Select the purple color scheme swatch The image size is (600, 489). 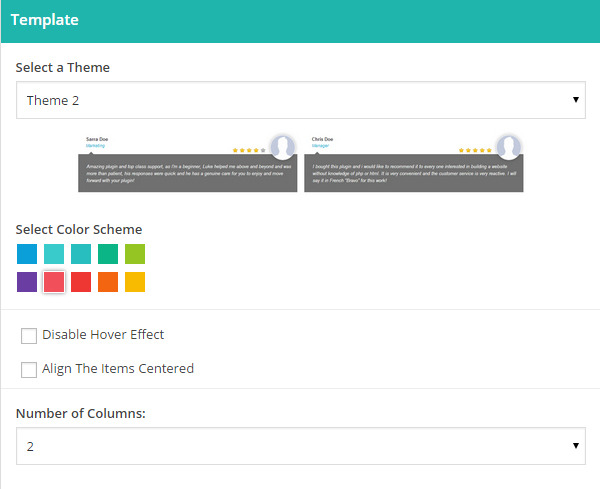[27, 282]
